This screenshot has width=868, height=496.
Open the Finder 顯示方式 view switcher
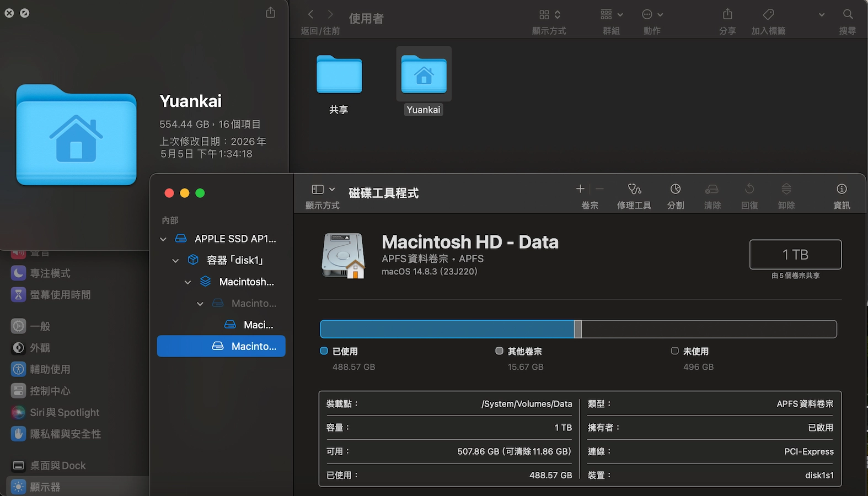550,14
